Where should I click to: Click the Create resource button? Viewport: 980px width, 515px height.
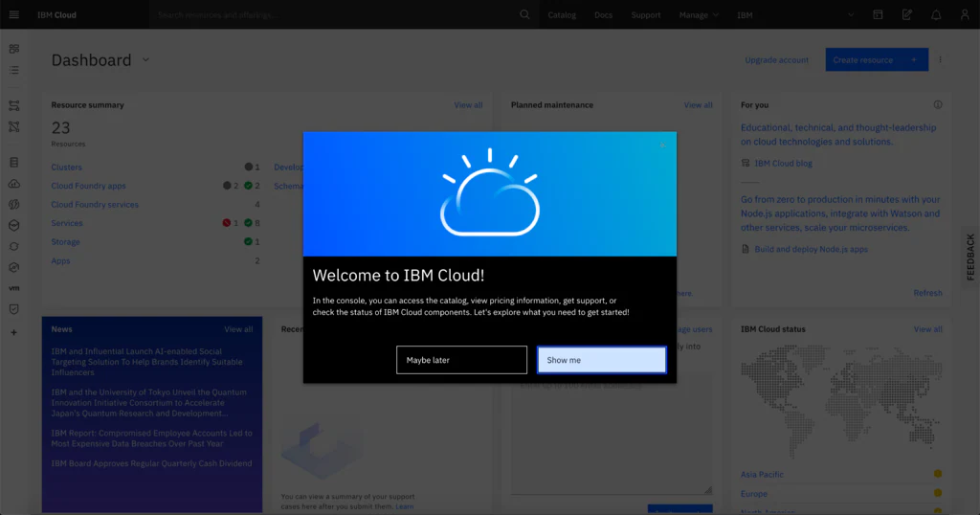877,60
